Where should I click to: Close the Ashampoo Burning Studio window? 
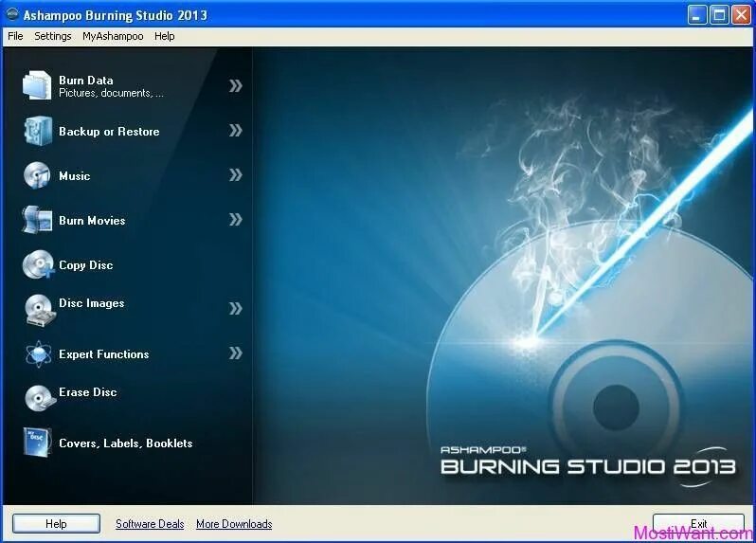point(741,15)
